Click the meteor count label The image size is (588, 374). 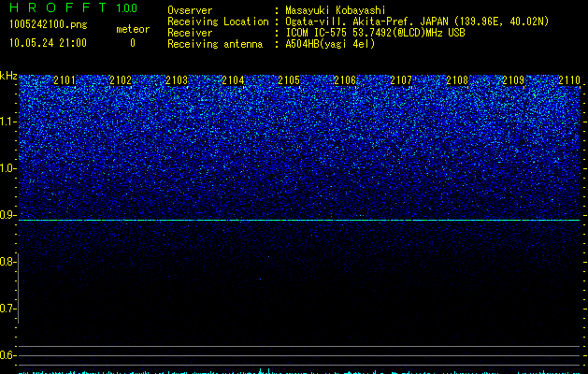133,29
